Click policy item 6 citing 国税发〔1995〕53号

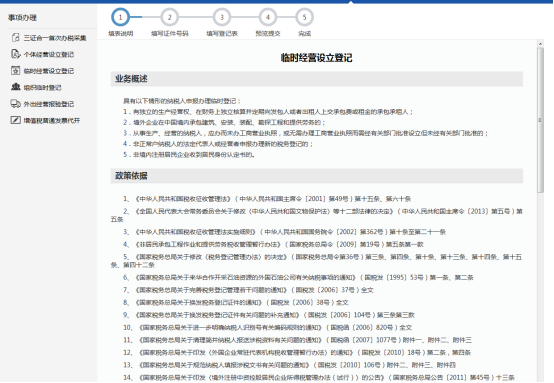(298, 278)
